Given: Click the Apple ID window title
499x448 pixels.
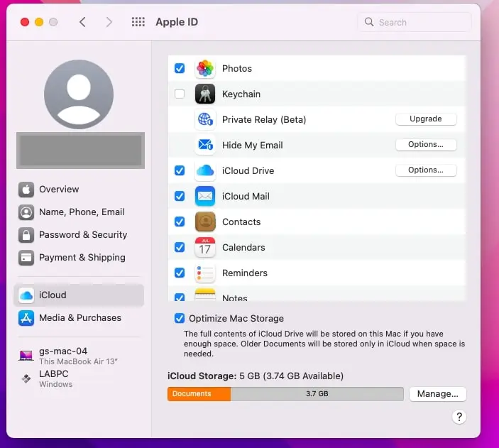Looking at the screenshot, I should [x=177, y=22].
